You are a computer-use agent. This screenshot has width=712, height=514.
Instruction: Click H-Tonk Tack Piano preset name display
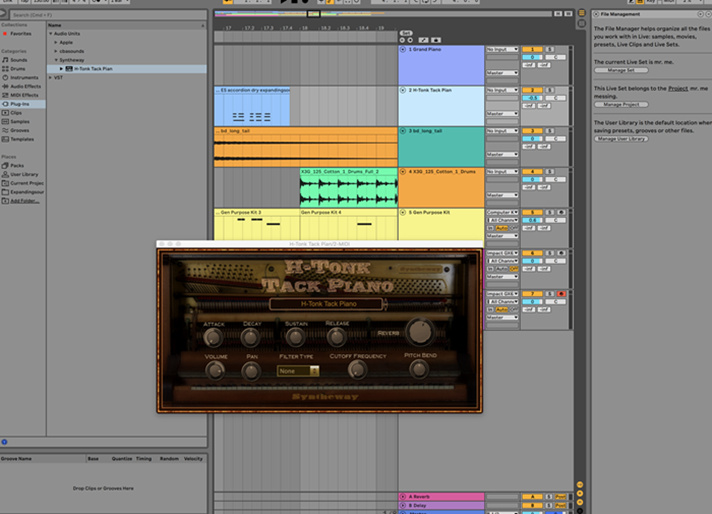(326, 304)
